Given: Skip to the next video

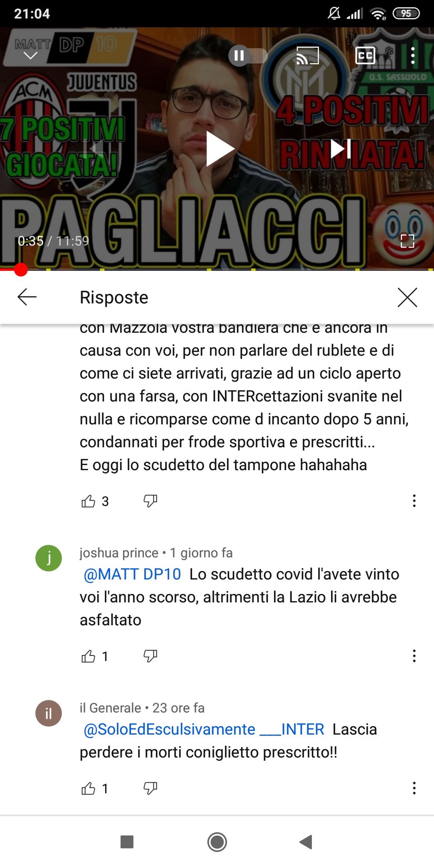Looking at the screenshot, I should tap(341, 149).
